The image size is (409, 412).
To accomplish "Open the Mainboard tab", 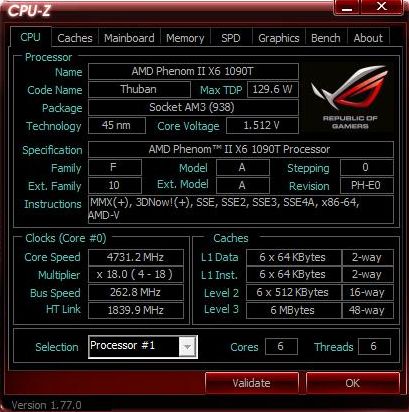I will point(129,38).
